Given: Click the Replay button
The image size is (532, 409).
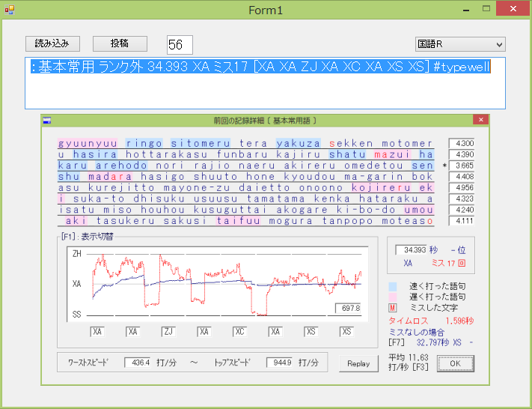Looking at the screenshot, I should coord(358,363).
